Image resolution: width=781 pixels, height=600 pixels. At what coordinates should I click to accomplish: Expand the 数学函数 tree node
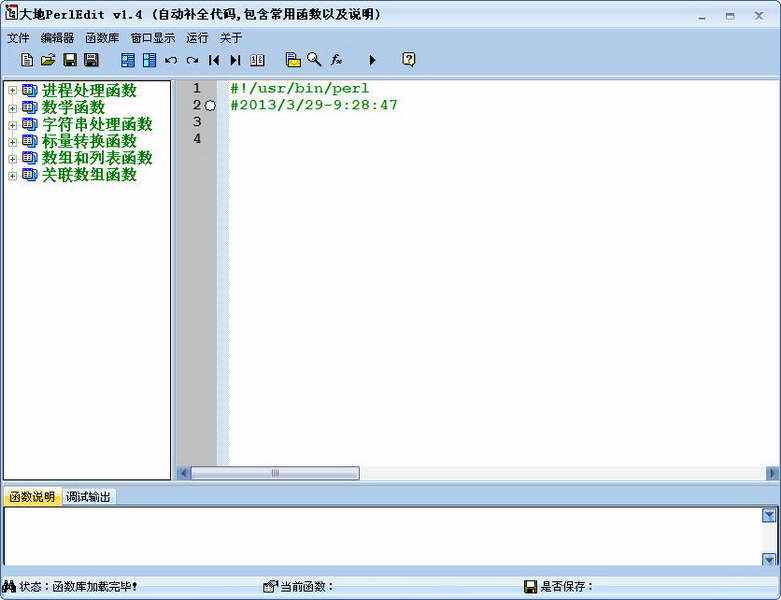point(12,108)
